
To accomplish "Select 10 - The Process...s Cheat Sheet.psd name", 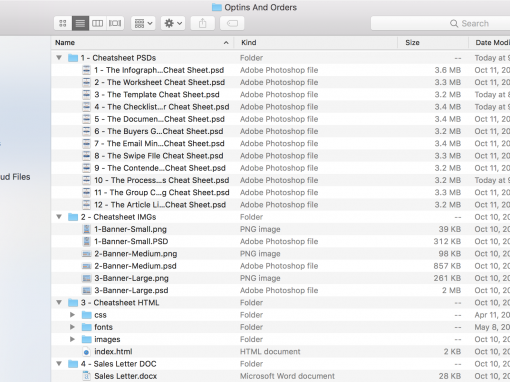I will (x=162, y=180).
